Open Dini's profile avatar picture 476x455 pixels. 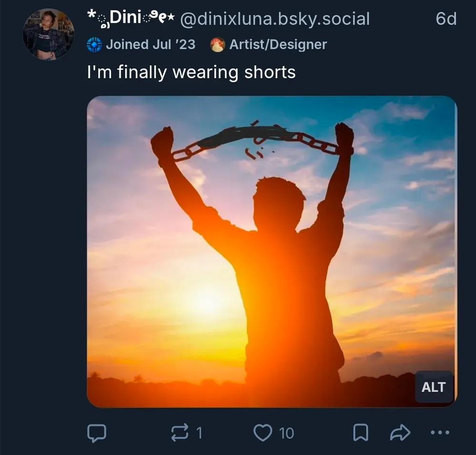click(49, 34)
